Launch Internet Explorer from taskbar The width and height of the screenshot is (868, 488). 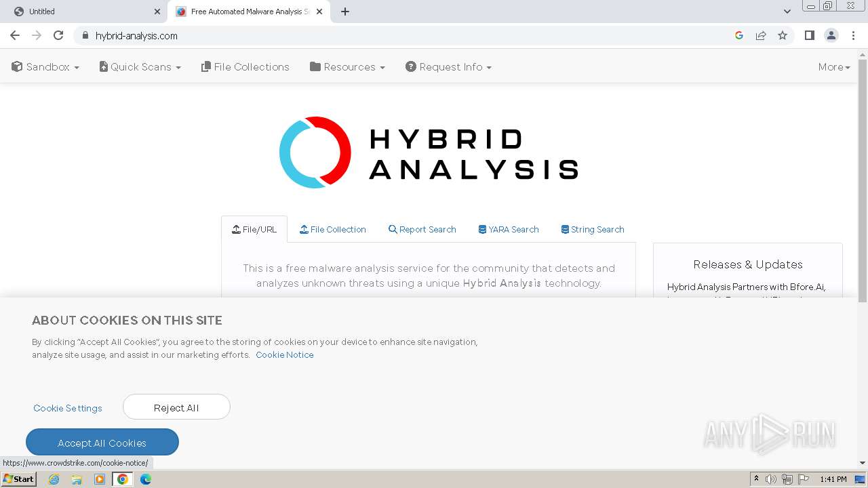point(54,479)
